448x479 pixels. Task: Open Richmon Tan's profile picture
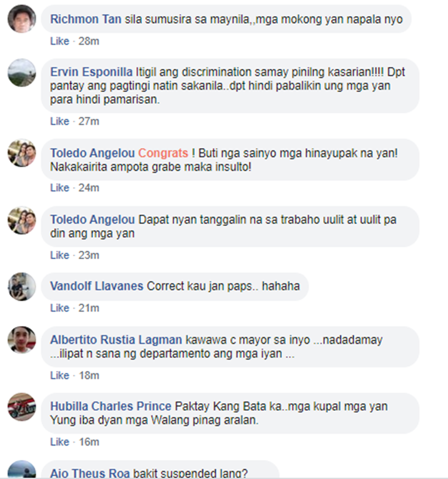(x=22, y=19)
